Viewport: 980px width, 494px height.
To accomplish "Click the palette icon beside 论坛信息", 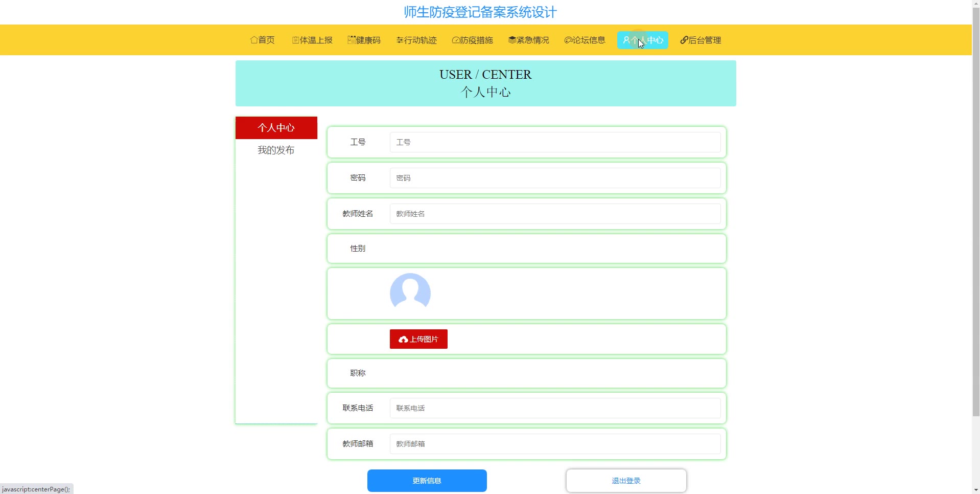I will pyautogui.click(x=568, y=40).
